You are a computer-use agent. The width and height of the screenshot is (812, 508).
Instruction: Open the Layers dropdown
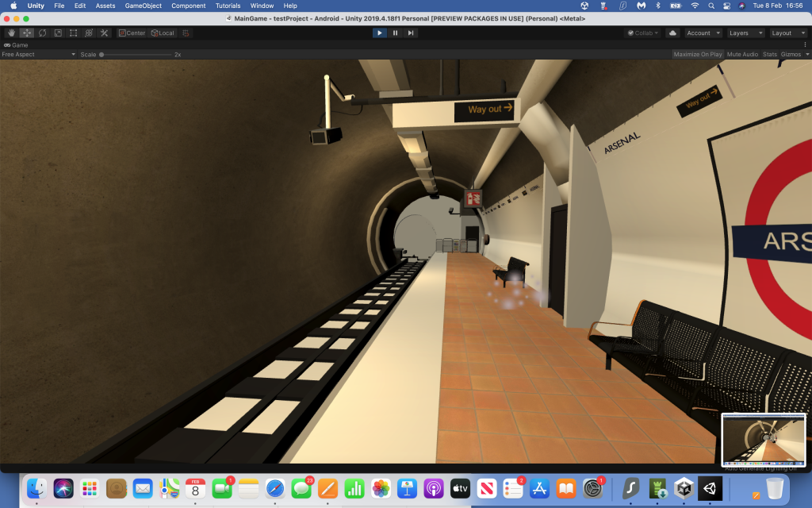pos(745,33)
